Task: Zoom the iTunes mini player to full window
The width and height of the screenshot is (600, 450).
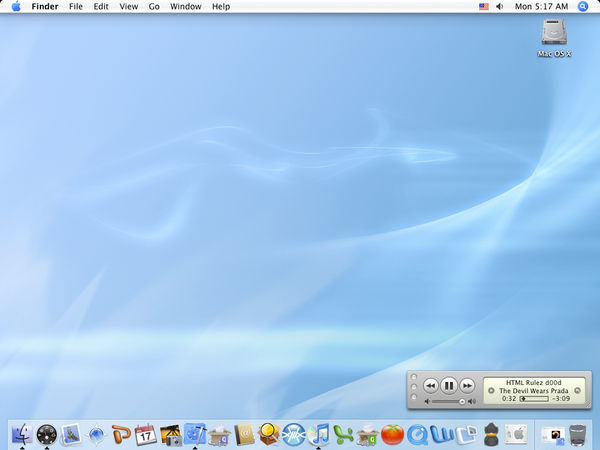Action: (414, 397)
